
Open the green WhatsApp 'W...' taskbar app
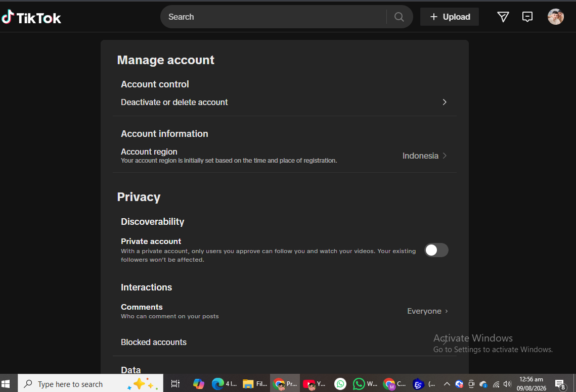(365, 384)
